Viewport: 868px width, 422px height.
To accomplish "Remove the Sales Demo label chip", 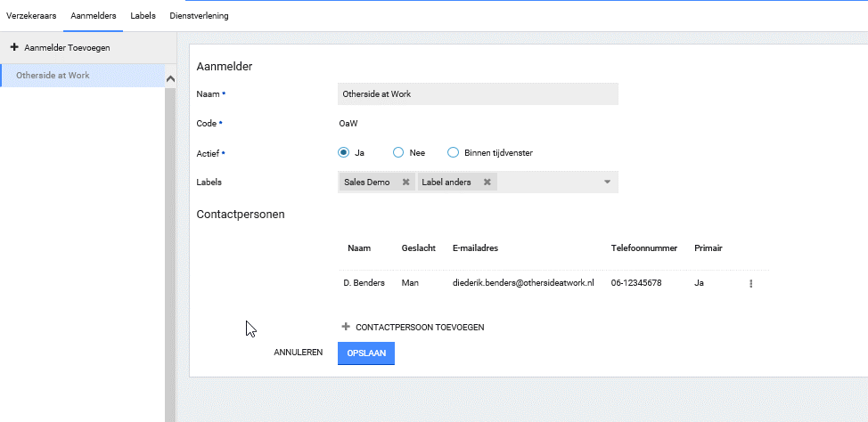I will click(x=405, y=183).
